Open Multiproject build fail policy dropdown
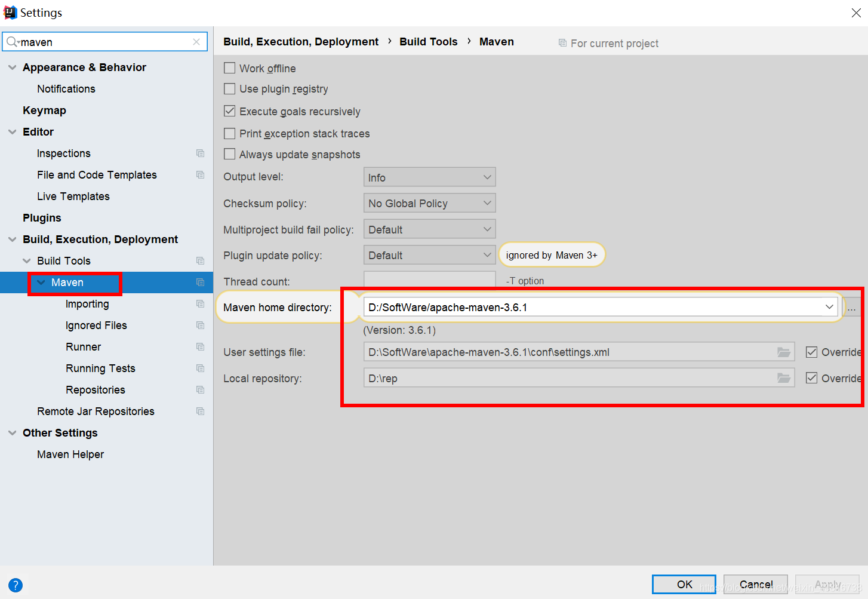Image resolution: width=868 pixels, height=599 pixels. (430, 229)
